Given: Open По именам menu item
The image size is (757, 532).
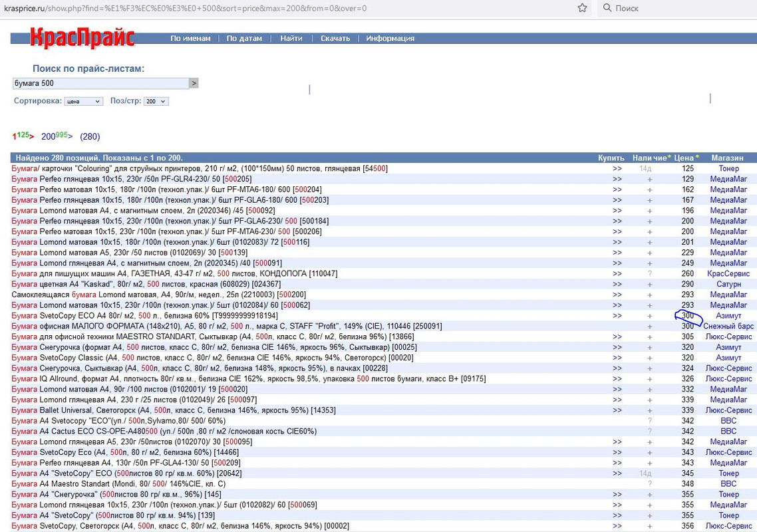Looking at the screenshot, I should (x=190, y=38).
